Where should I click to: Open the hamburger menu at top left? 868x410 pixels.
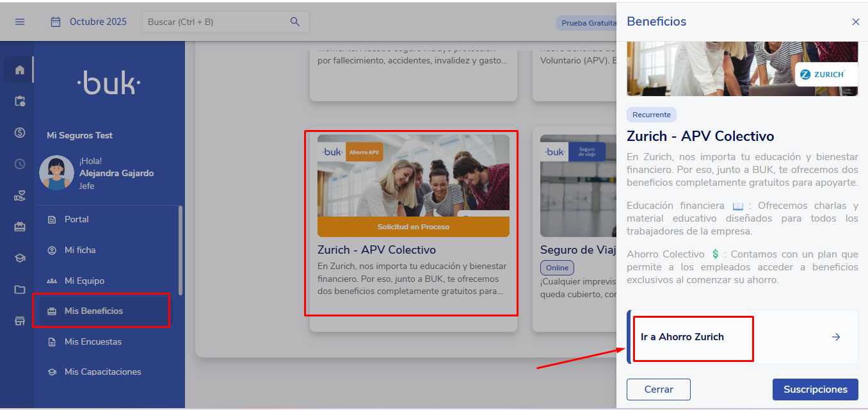pos(20,22)
